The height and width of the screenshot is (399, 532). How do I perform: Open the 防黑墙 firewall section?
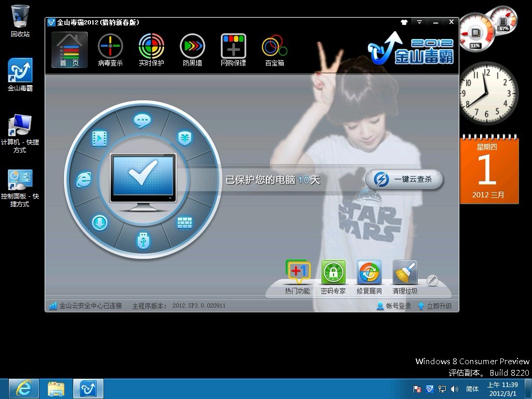(x=192, y=50)
